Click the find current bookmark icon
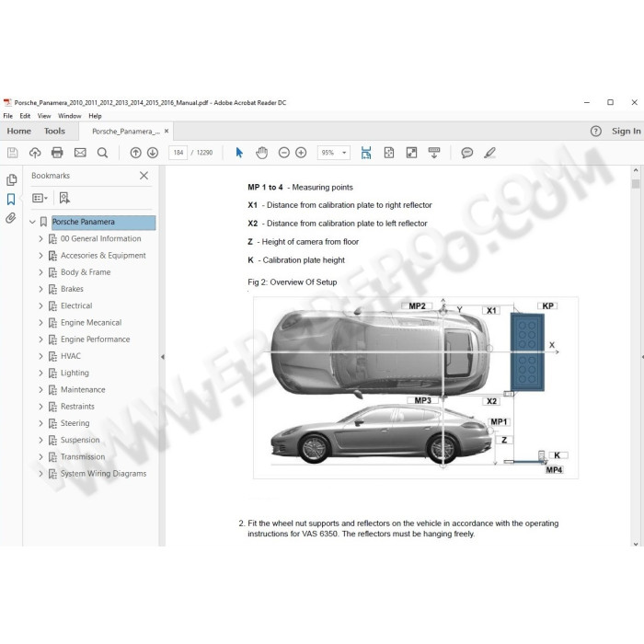 tap(64, 198)
